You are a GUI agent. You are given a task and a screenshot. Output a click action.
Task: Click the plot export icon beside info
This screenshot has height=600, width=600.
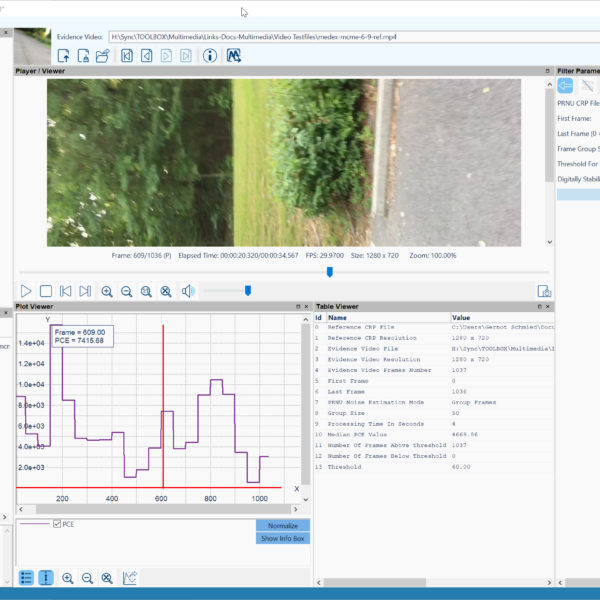(234, 56)
